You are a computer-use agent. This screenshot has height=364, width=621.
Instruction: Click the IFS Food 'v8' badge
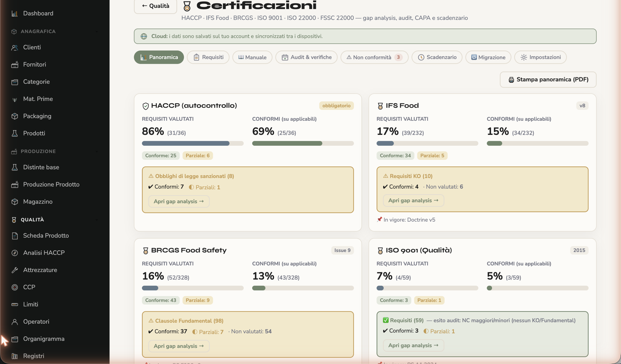coord(582,106)
